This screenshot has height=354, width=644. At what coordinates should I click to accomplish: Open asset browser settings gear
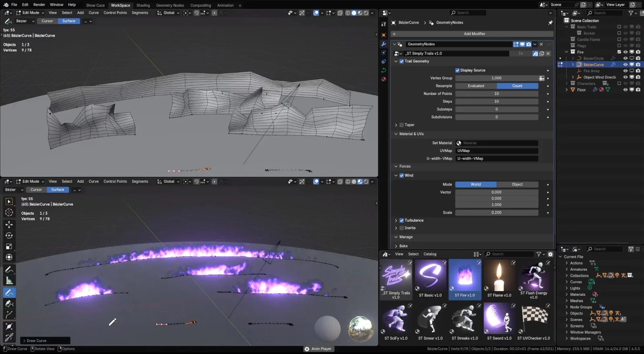(550, 254)
